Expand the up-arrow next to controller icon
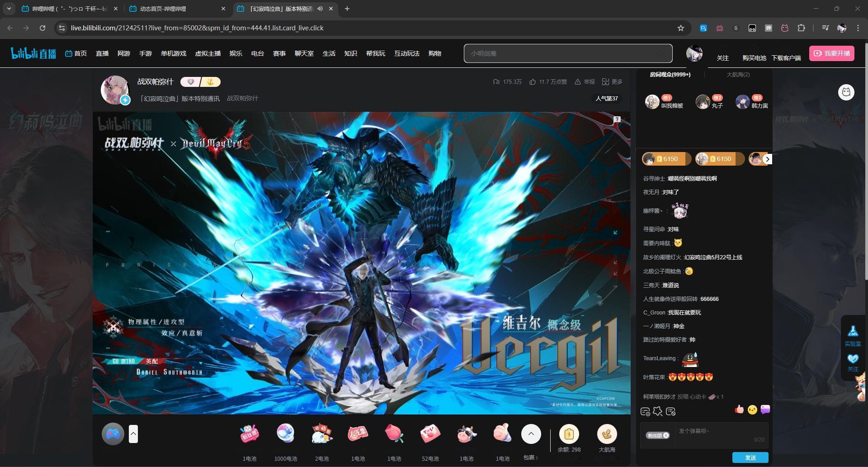 coord(133,434)
